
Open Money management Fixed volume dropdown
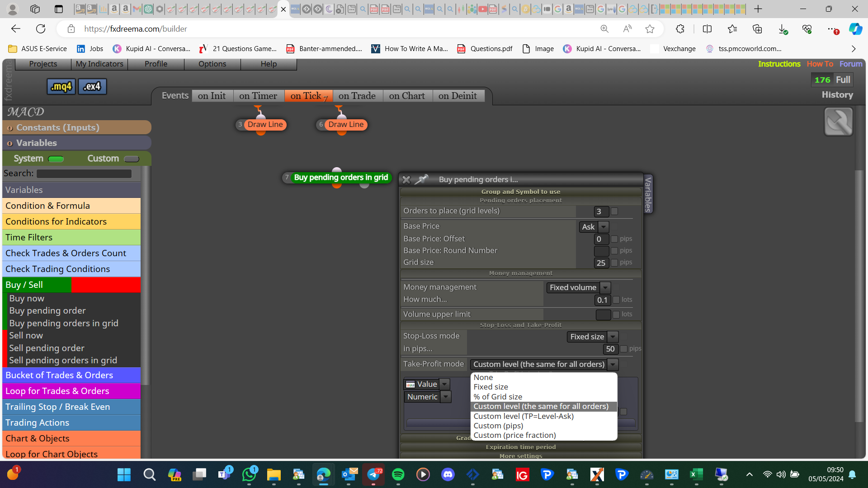(579, 287)
